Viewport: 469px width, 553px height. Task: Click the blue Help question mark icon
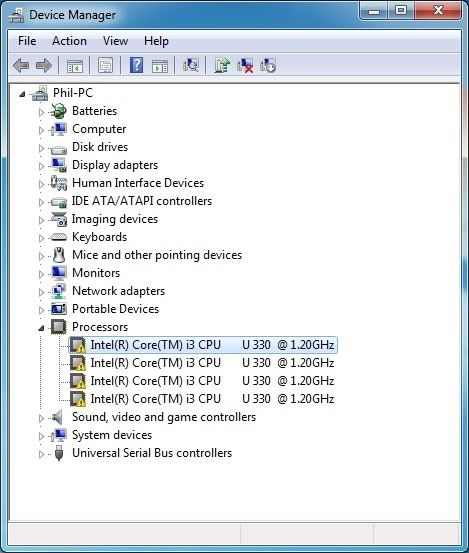[x=136, y=65]
